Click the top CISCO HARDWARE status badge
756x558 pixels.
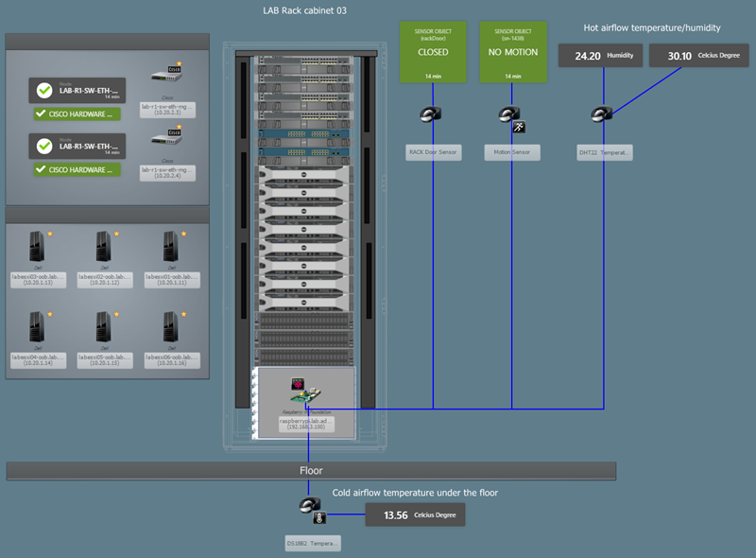[77, 113]
